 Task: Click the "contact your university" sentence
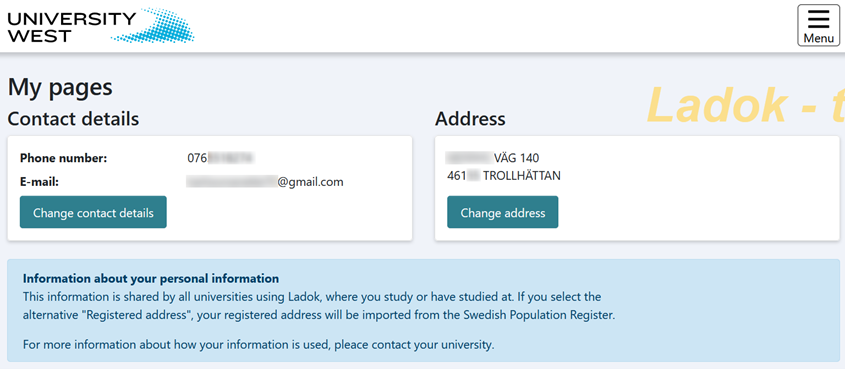(258, 344)
